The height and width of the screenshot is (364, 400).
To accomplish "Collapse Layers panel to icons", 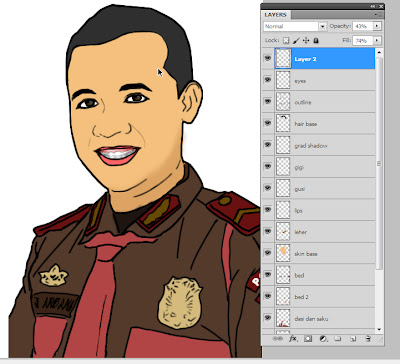I will tap(373, 6).
